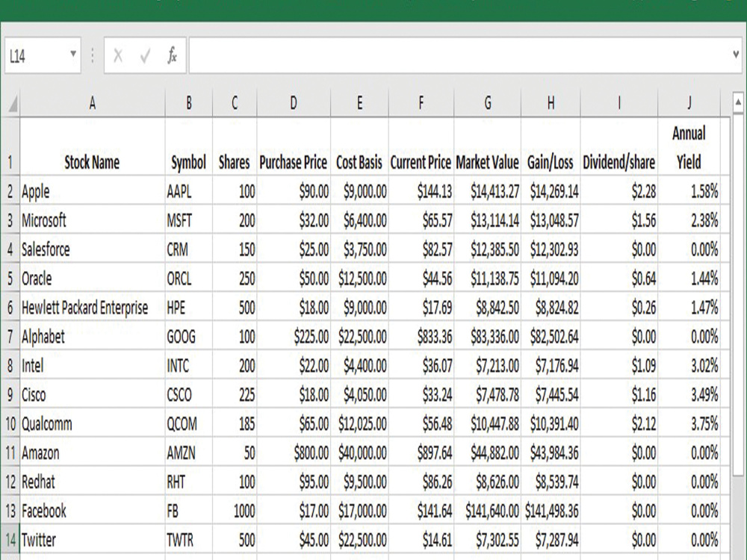Click Cisco shares cell showing 225
This screenshot has width=747, height=560.
(235, 395)
